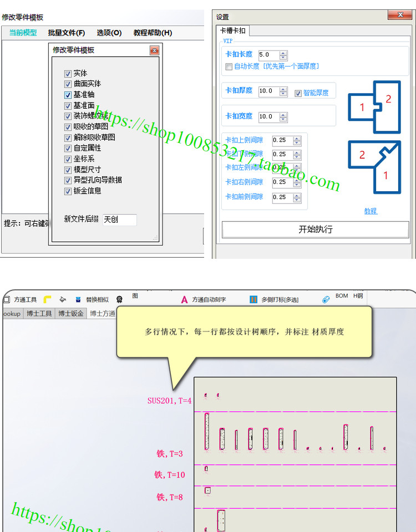Toggle the 基准面 checkbox
The height and width of the screenshot is (532, 416).
point(68,106)
